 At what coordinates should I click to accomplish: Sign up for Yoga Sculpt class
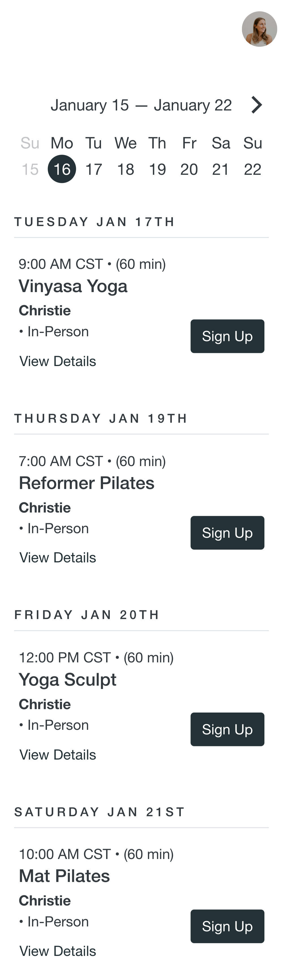coord(227,729)
